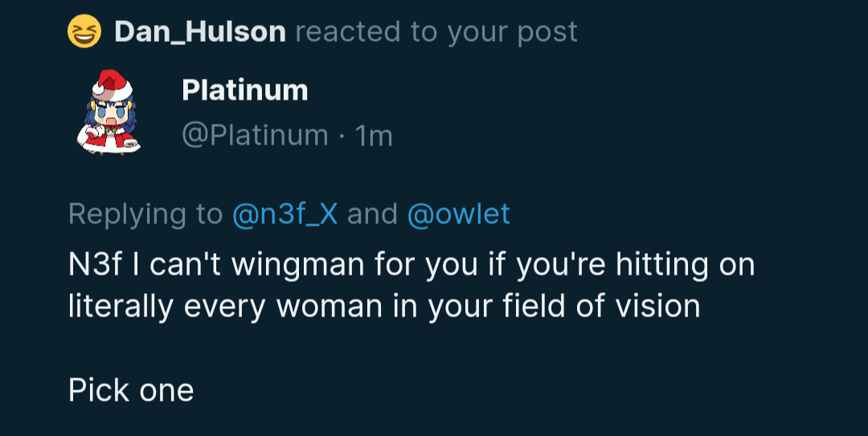The height and width of the screenshot is (436, 868).
Task: Click the @Platinum handle
Action: coord(255,135)
